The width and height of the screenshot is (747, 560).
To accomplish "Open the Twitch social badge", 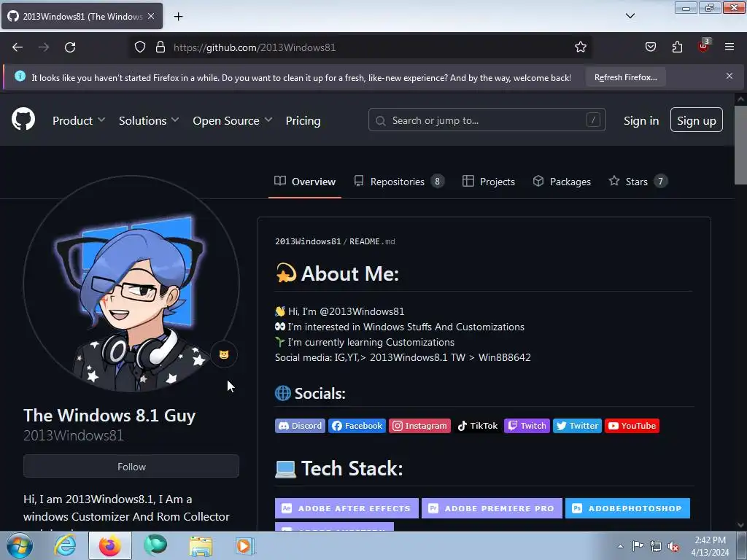I will (527, 426).
